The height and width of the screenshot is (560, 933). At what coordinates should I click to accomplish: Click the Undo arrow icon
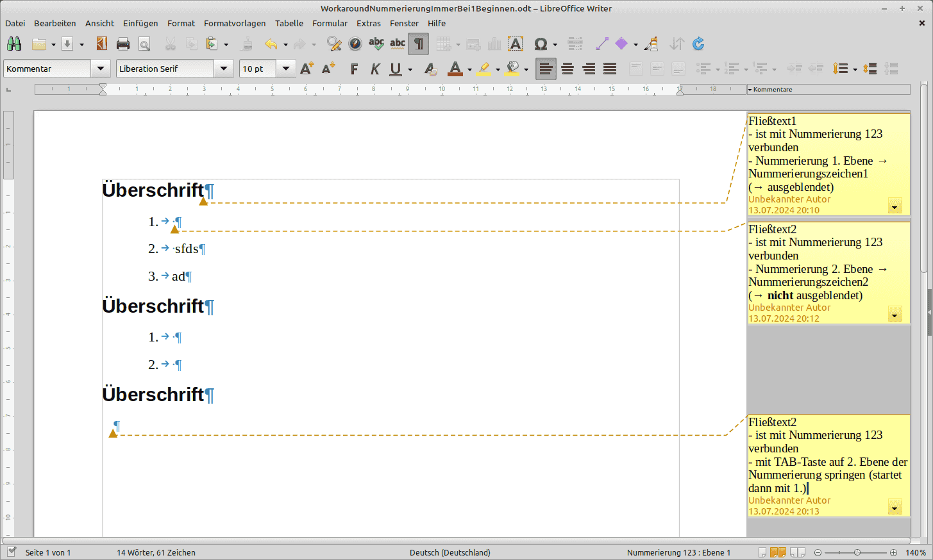tap(271, 44)
